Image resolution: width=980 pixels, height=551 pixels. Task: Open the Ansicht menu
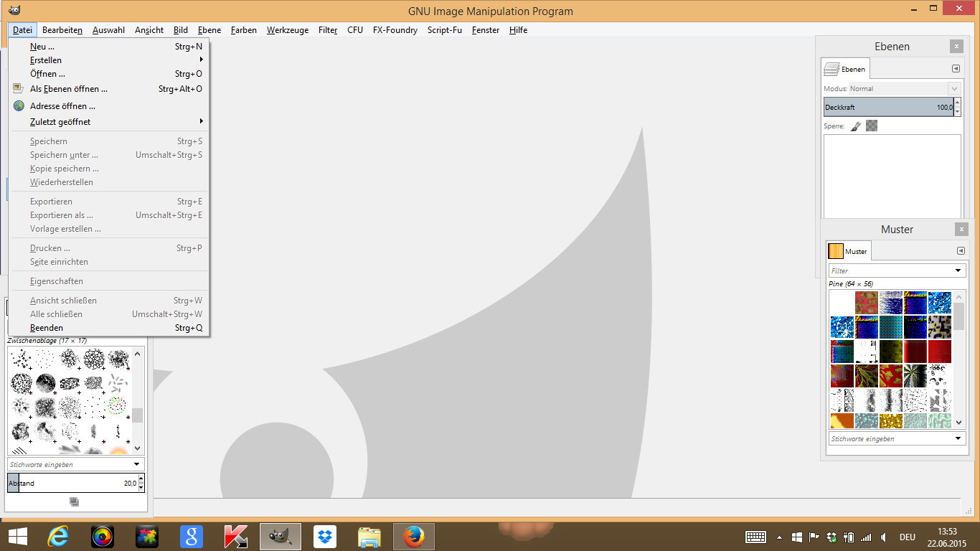click(x=149, y=30)
